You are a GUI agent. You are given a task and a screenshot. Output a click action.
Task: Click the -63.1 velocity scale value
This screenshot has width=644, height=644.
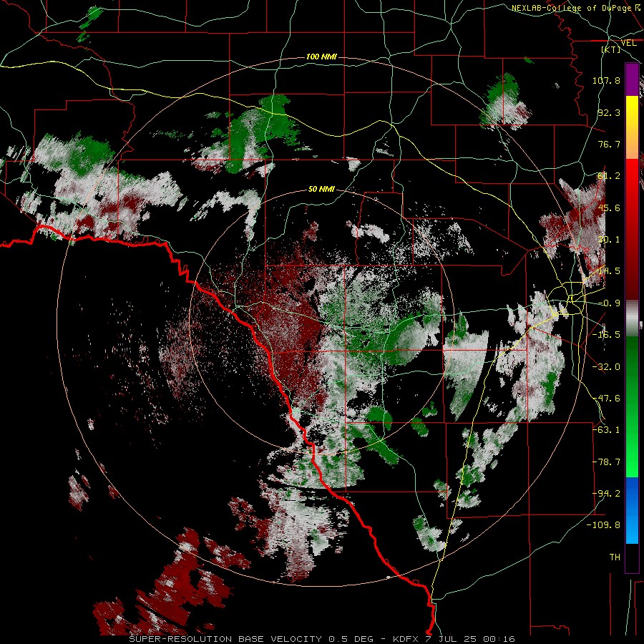tap(606, 430)
